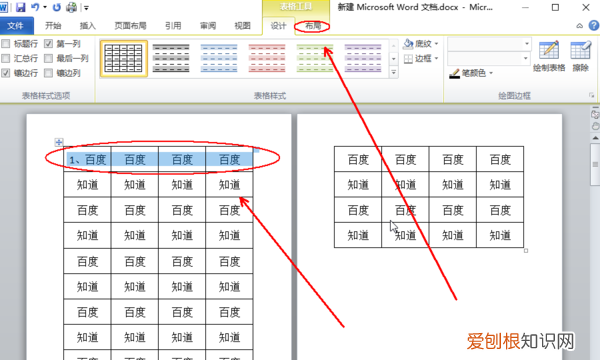Screen dimensions: 600x360
Task: Click the 边框 borders icon
Action: click(408, 59)
